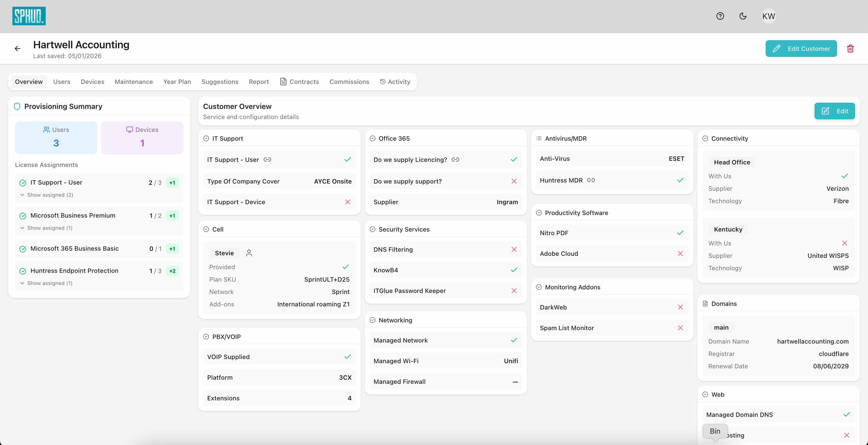Toggle the VOIP Supplied checkmark

tap(347, 357)
